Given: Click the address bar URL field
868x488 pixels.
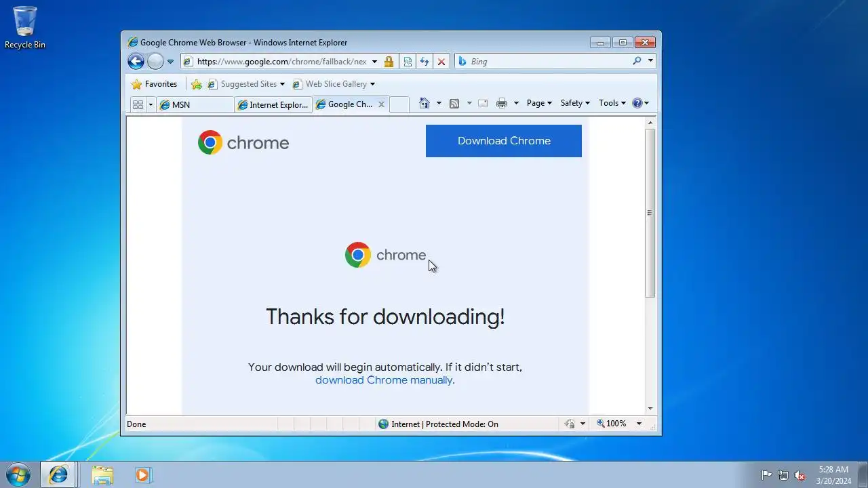Looking at the screenshot, I should 281,62.
